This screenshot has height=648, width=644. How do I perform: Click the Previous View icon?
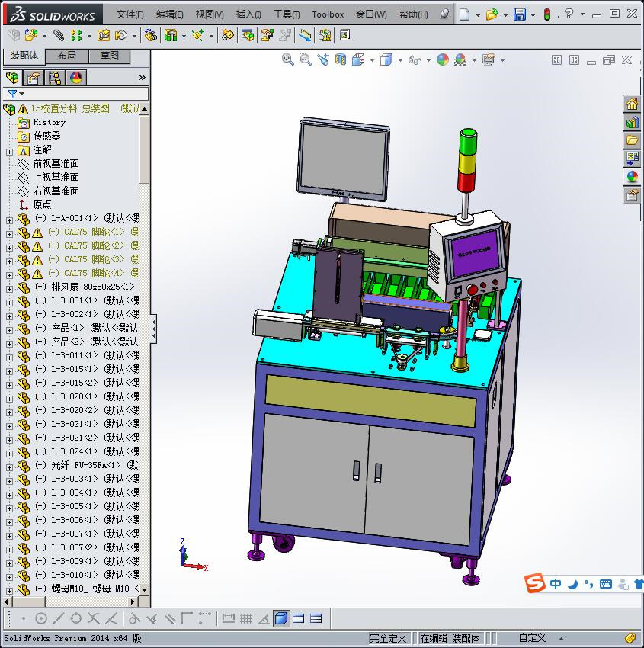tap(323, 60)
